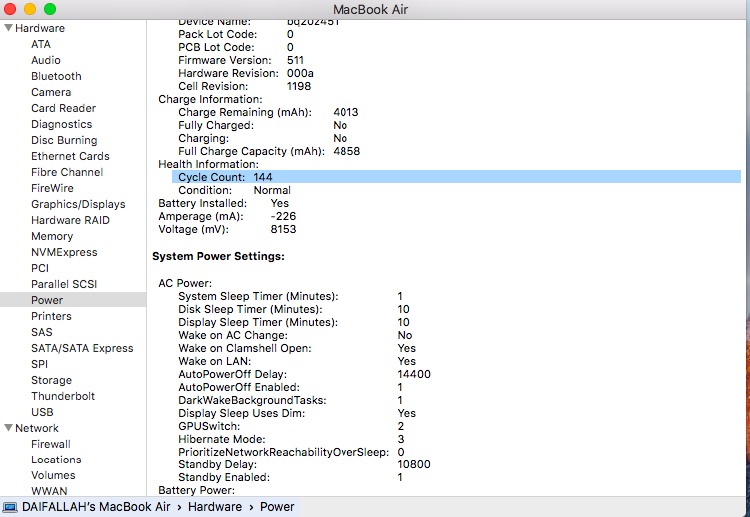Click the yellow minimize window button
Screen dimensions: 750x517
[x=30, y=9]
